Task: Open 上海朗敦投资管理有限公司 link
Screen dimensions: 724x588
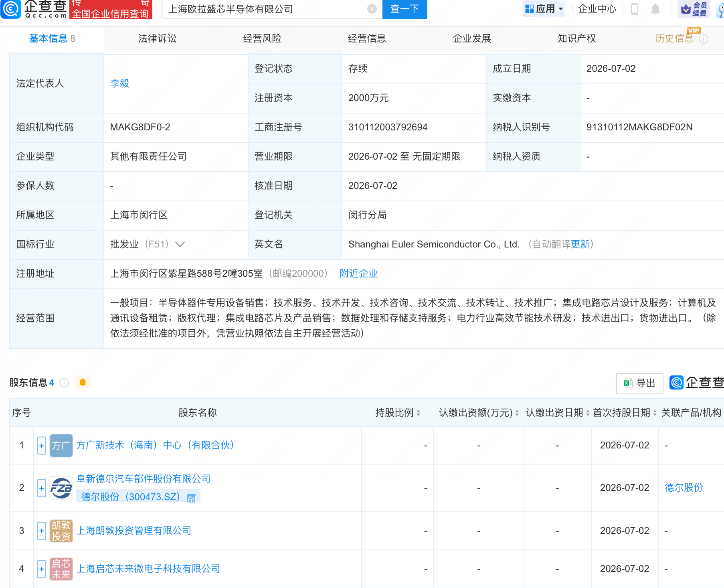Action: [134, 531]
